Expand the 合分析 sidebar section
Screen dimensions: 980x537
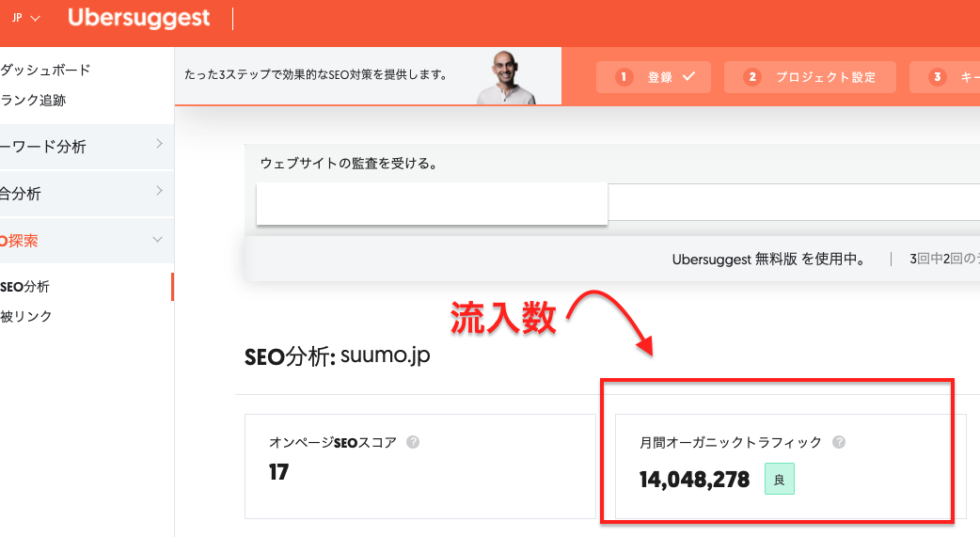point(87,194)
